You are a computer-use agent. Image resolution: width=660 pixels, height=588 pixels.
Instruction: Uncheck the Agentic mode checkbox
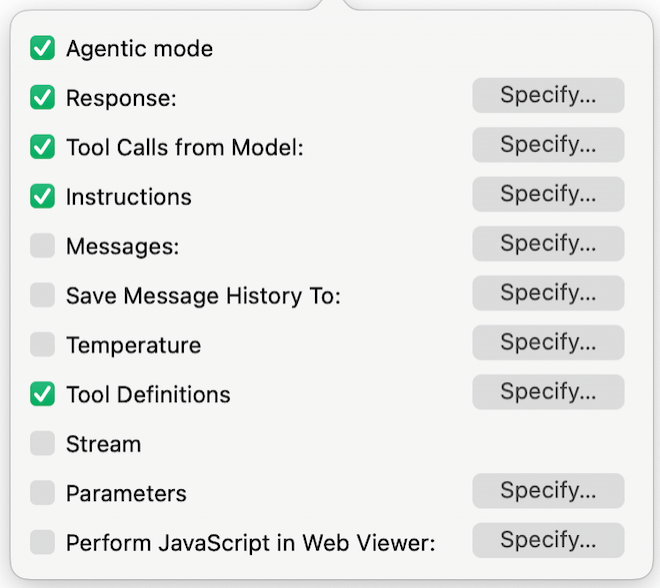click(x=42, y=48)
